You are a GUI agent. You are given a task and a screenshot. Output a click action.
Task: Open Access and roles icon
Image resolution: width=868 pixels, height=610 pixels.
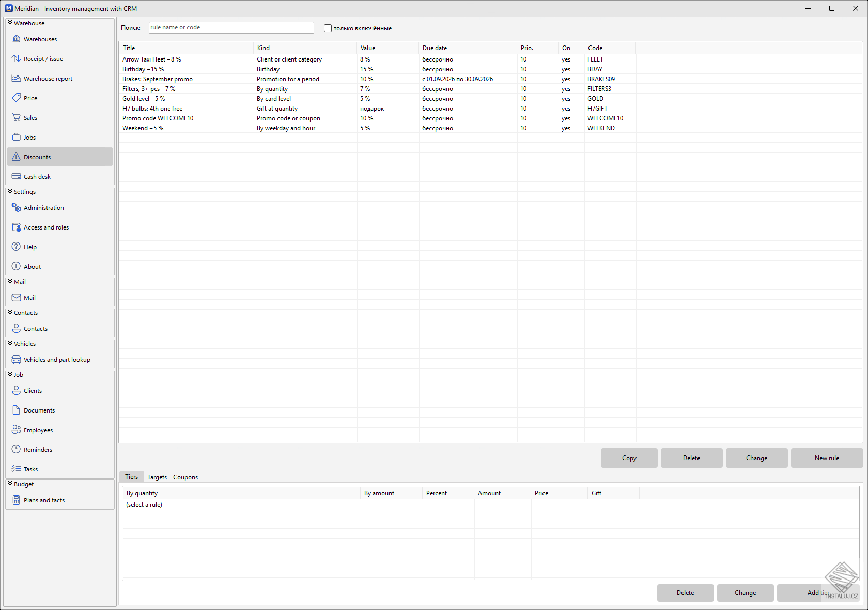pyautogui.click(x=17, y=227)
